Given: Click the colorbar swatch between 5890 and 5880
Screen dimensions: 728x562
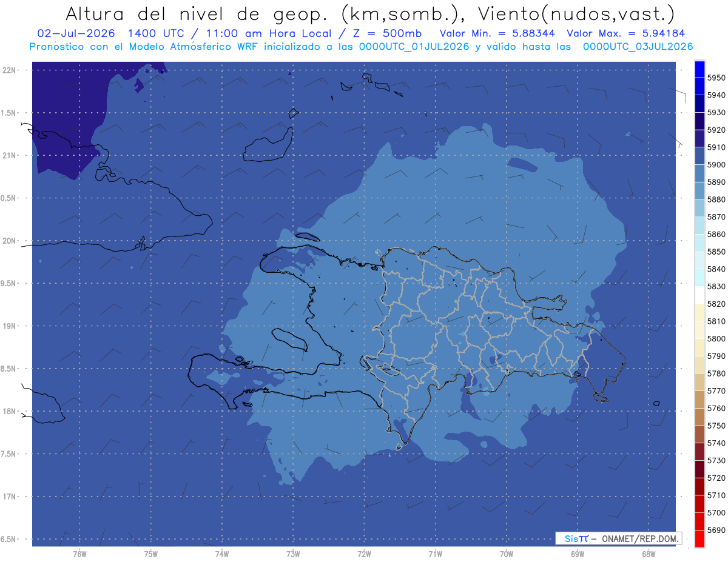Looking at the screenshot, I should 699,191.
